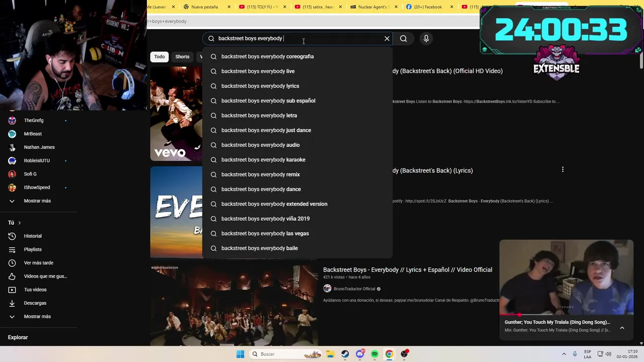Close the Facebook tab

[x=451, y=7]
